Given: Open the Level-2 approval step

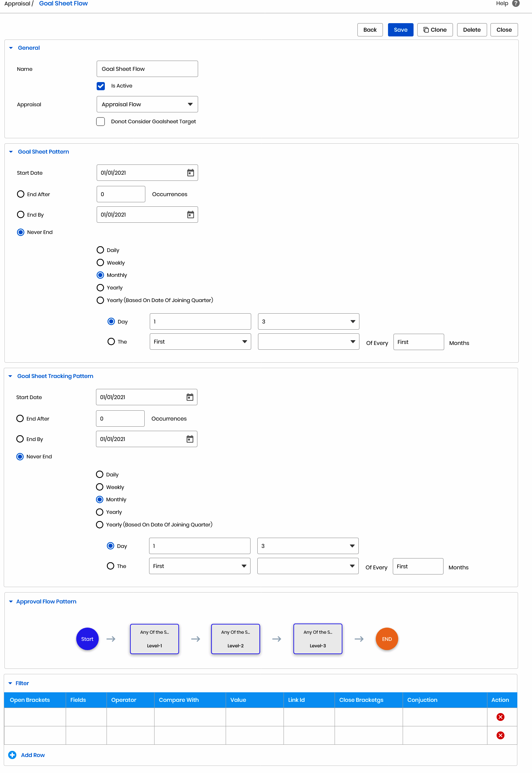Looking at the screenshot, I should 236,639.
